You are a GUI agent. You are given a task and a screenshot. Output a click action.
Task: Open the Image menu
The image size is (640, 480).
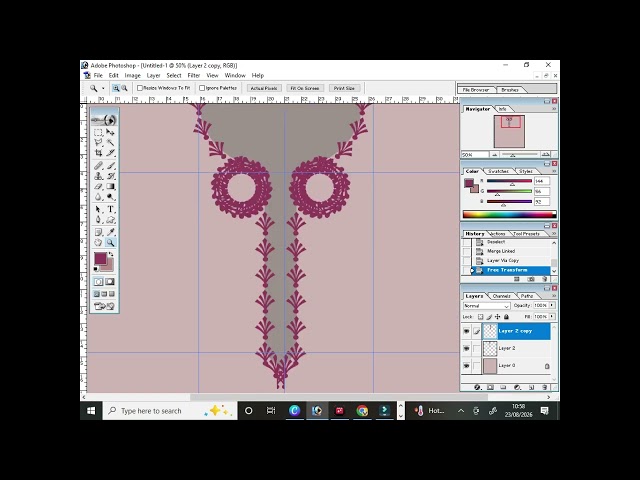[133, 76]
